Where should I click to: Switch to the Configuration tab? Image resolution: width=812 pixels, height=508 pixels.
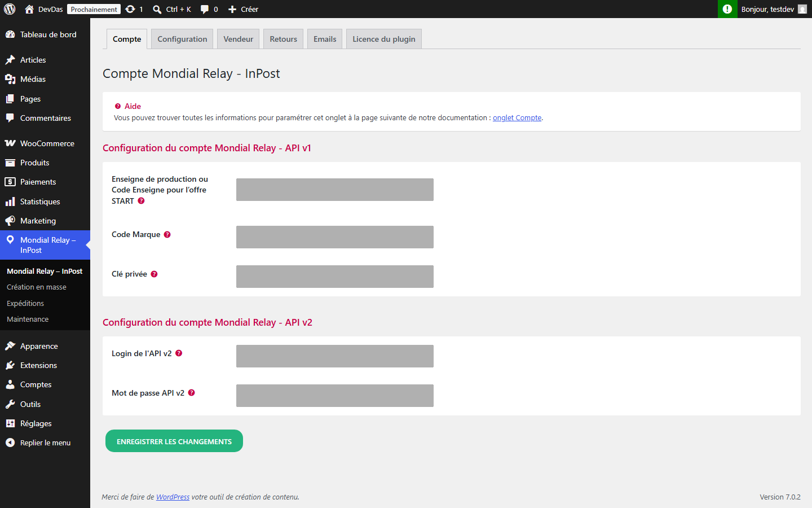pyautogui.click(x=182, y=39)
